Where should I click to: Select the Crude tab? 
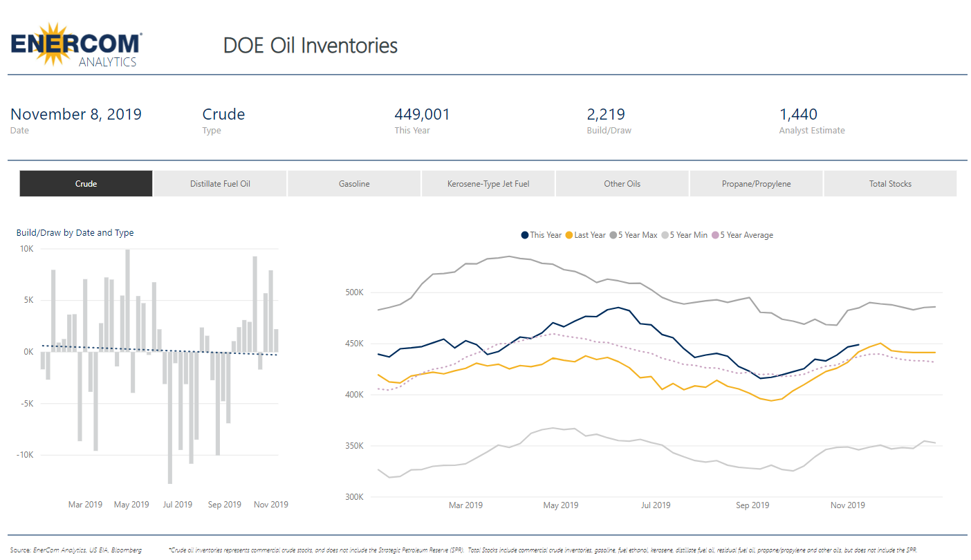[x=86, y=184]
